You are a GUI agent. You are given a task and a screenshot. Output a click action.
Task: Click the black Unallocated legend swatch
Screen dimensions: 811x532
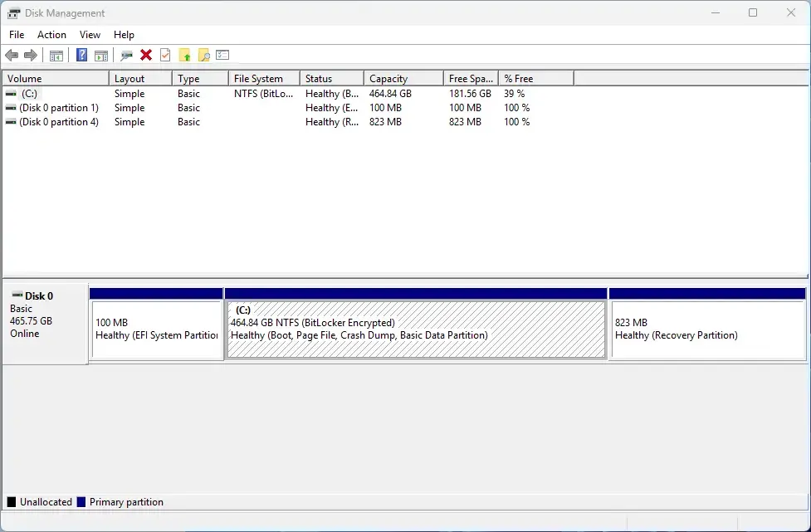(x=12, y=502)
